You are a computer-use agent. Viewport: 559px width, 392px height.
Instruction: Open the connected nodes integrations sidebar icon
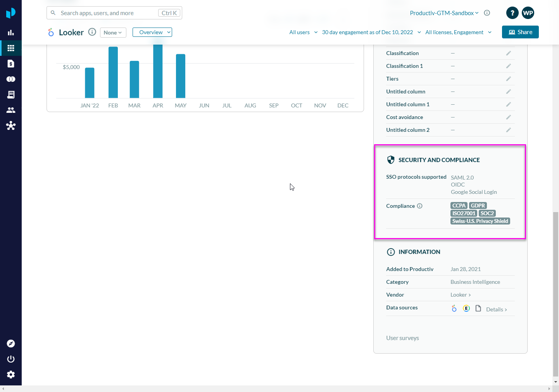tap(11, 126)
